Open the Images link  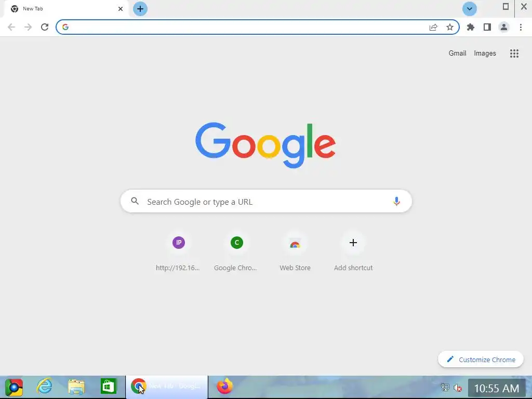pyautogui.click(x=485, y=54)
